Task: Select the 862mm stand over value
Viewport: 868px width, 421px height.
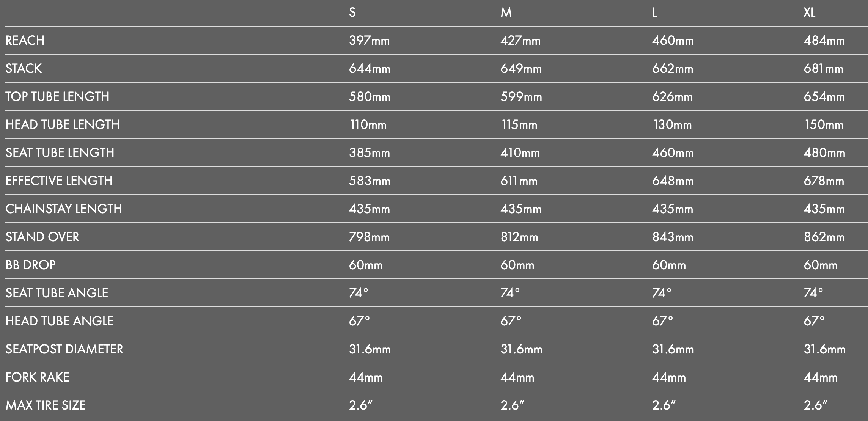Action: click(x=824, y=237)
